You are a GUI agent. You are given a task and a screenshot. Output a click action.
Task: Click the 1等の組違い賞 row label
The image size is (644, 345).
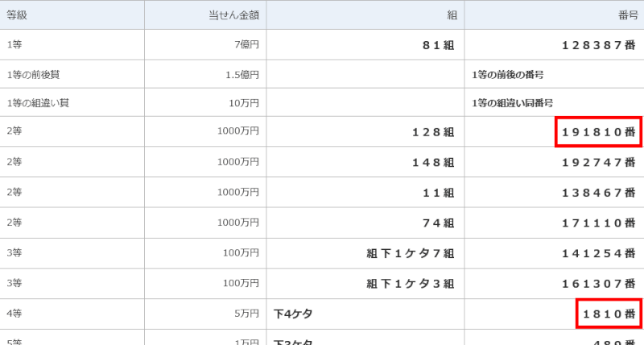point(38,103)
